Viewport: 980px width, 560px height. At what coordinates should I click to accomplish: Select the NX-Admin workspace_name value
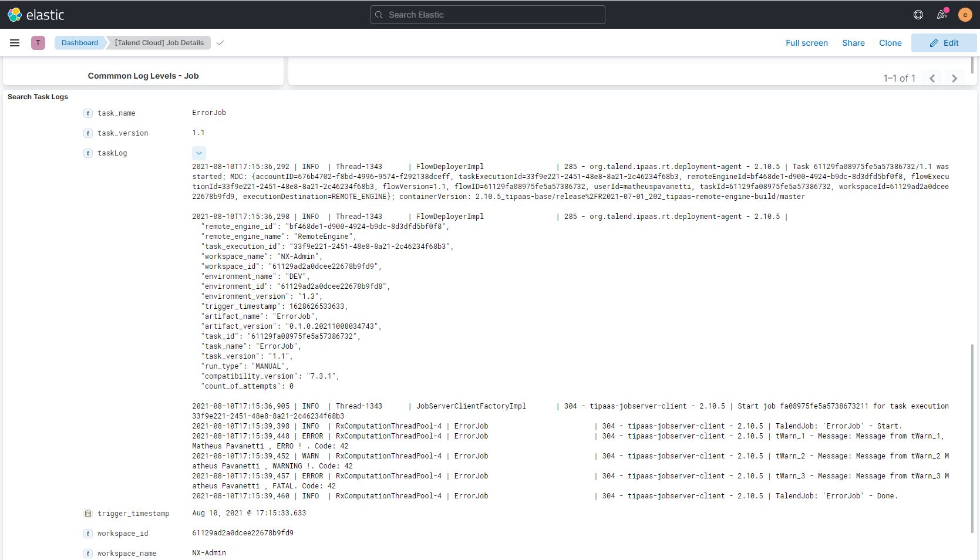tap(209, 553)
